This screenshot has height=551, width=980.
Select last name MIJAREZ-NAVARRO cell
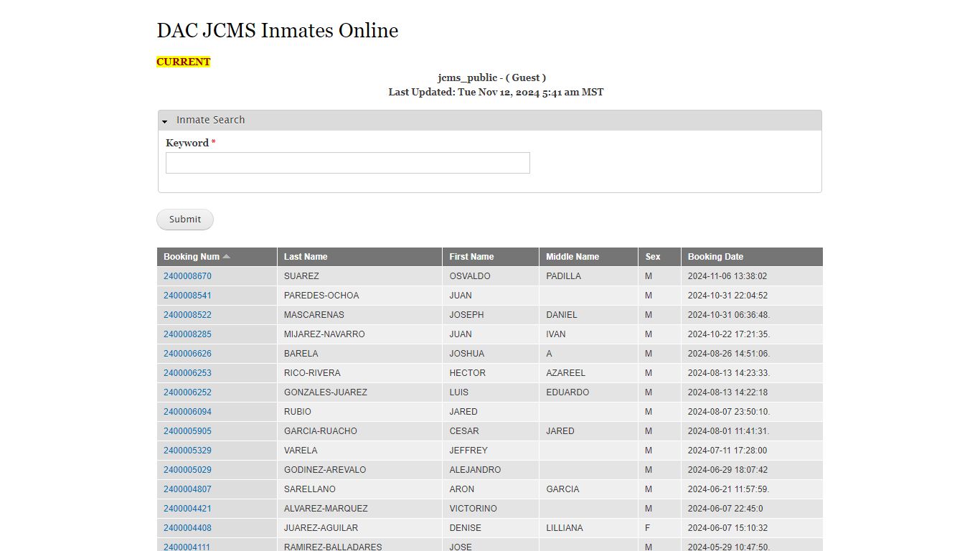tap(359, 334)
